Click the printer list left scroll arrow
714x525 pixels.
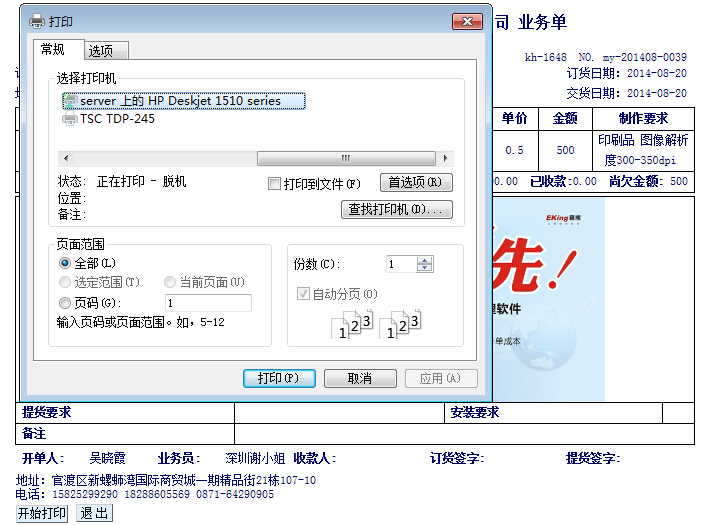click(66, 158)
